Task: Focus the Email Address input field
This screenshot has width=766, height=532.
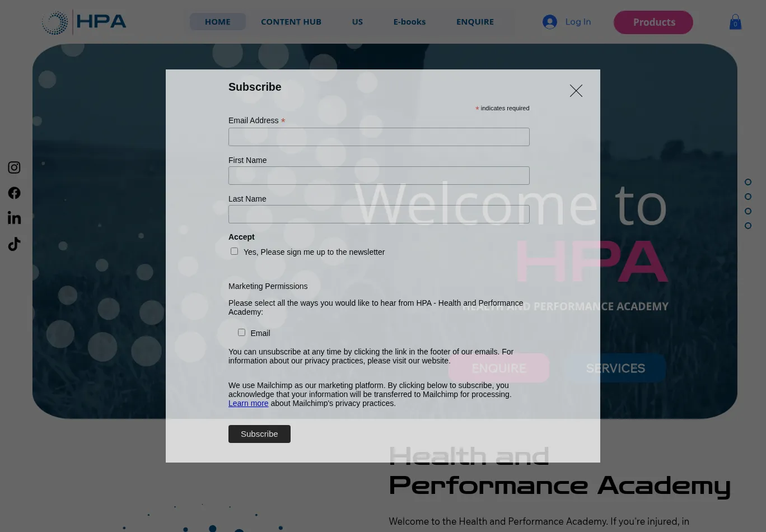Action: click(x=379, y=137)
